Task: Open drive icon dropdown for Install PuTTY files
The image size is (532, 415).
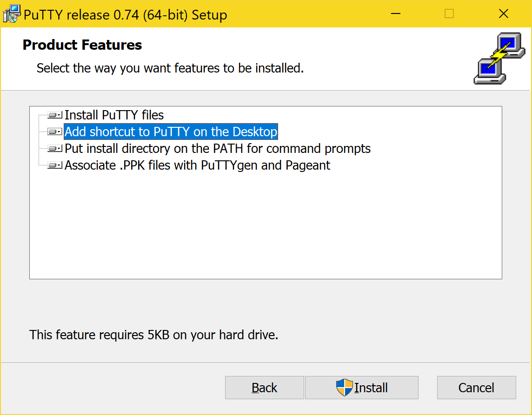Action: 55,115
